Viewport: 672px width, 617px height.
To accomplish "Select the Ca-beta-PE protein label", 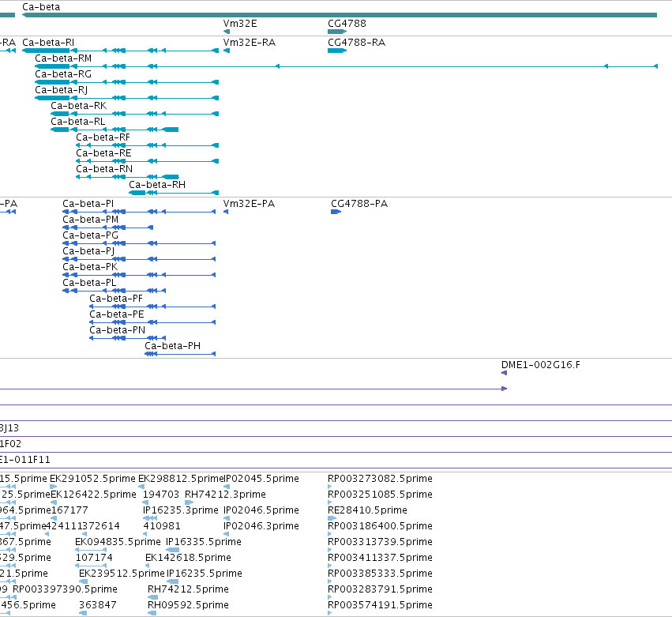I will point(117,314).
